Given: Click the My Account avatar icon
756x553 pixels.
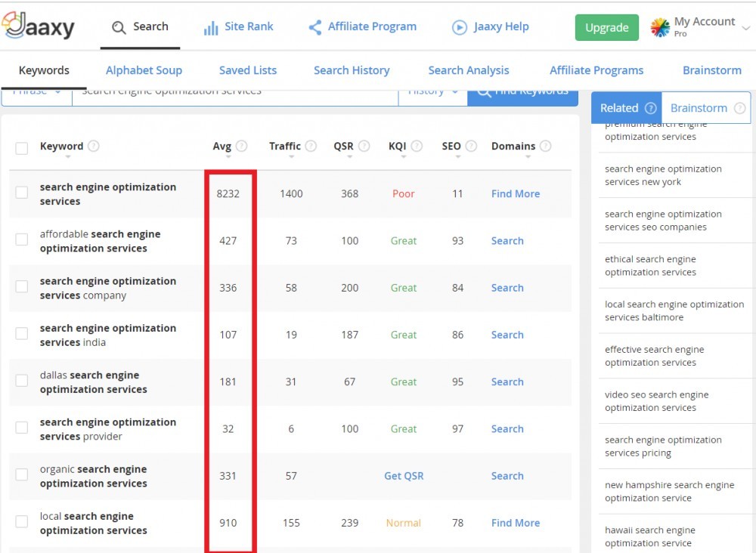Looking at the screenshot, I should tap(660, 27).
